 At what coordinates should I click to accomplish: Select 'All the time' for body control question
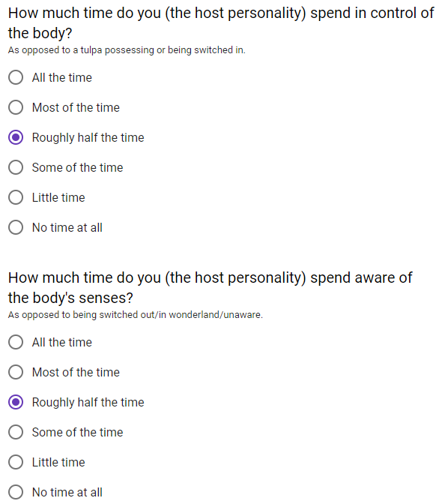click(x=16, y=77)
